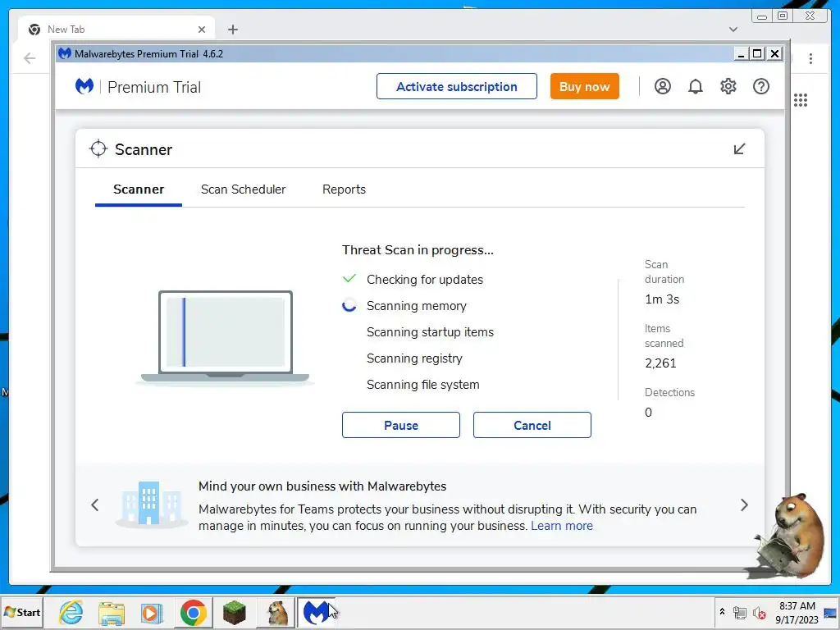The height and width of the screenshot is (630, 840).
Task: Cancel the threat scan
Action: [x=532, y=425]
